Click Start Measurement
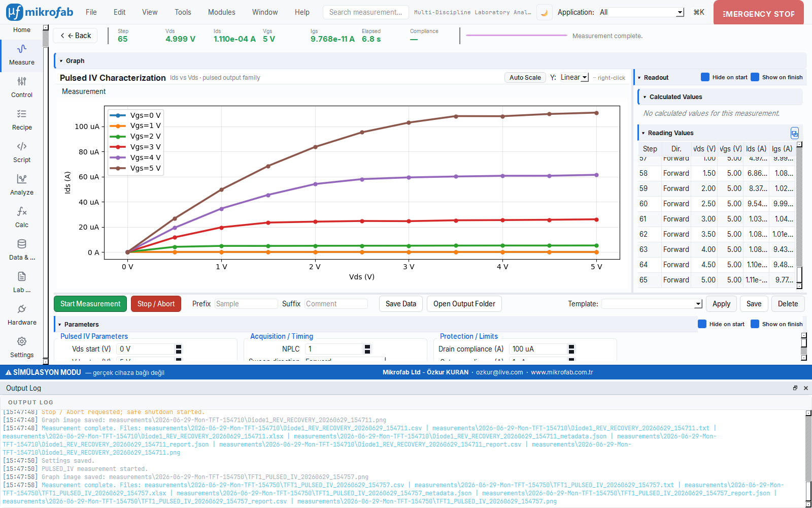Viewport: 812px width, 508px height. 90,304
